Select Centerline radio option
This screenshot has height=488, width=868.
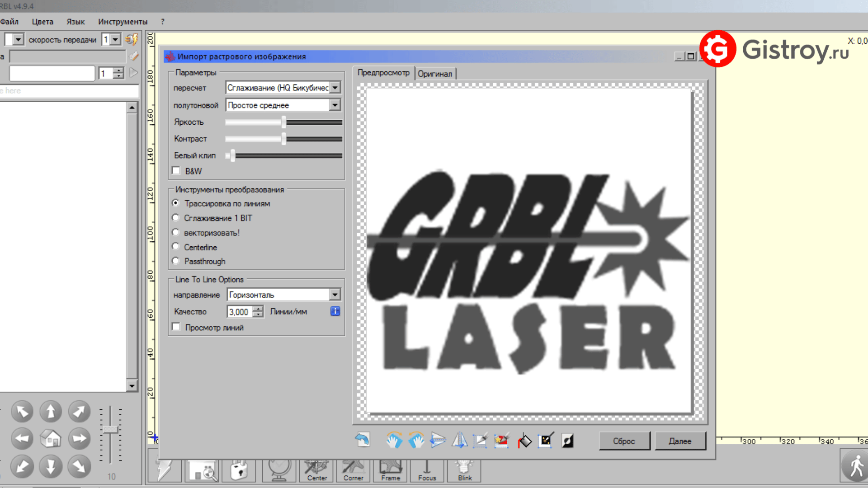176,247
